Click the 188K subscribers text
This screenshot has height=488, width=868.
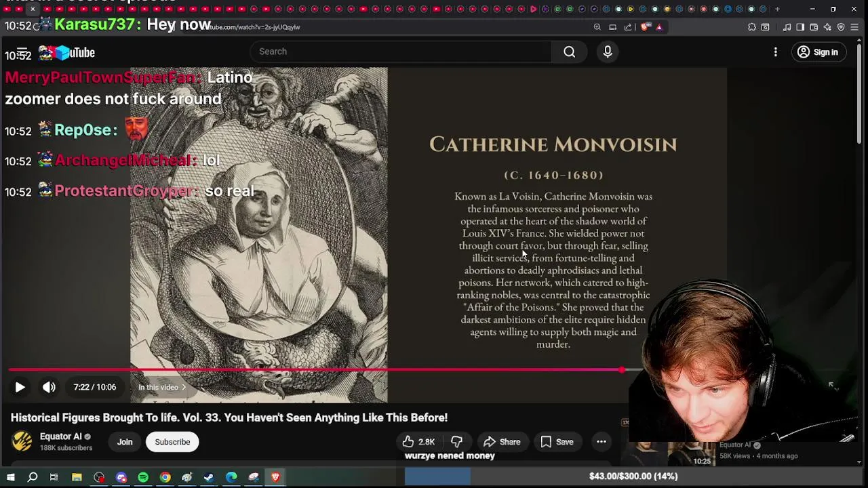point(66,448)
